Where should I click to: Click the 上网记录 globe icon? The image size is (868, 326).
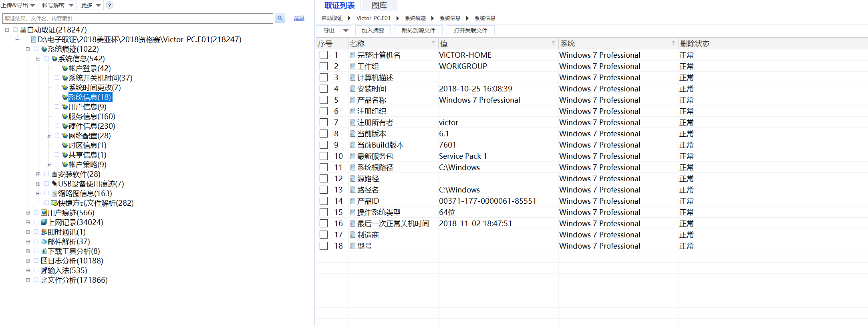point(44,222)
